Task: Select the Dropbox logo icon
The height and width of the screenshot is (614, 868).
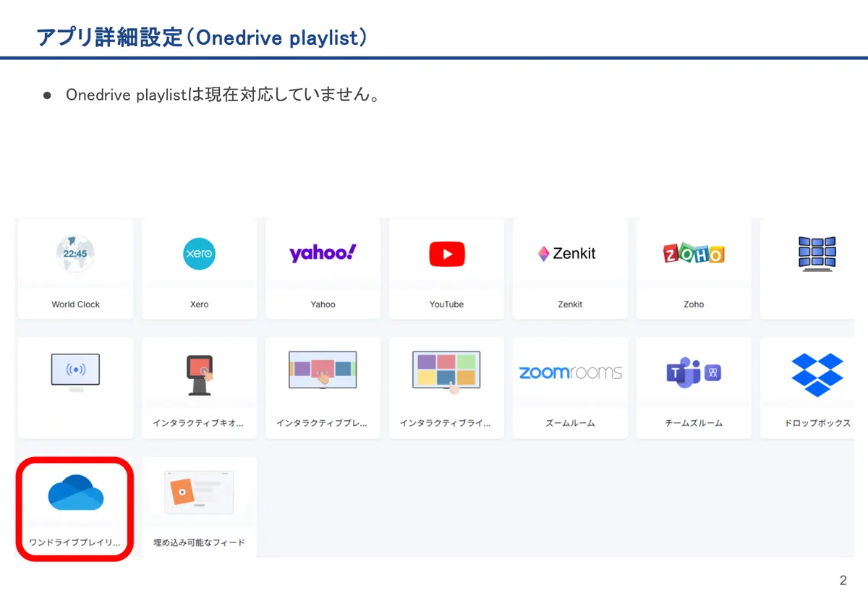Action: pos(817,375)
